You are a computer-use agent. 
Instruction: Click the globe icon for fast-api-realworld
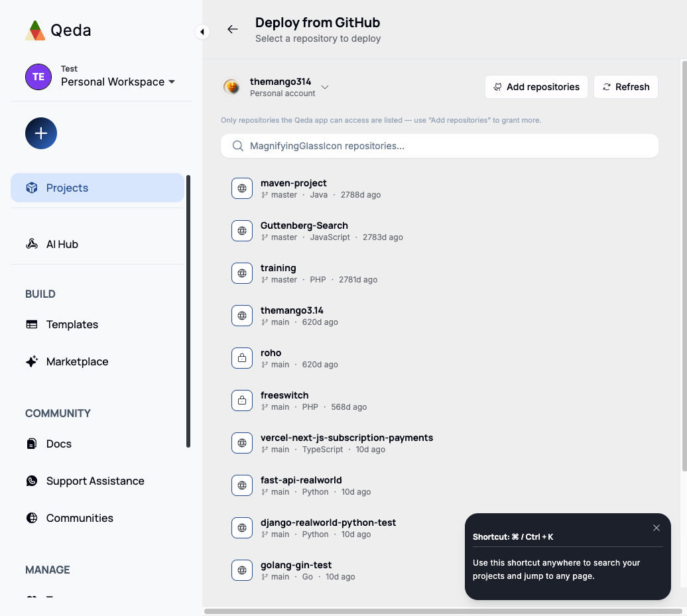pyautogui.click(x=242, y=485)
